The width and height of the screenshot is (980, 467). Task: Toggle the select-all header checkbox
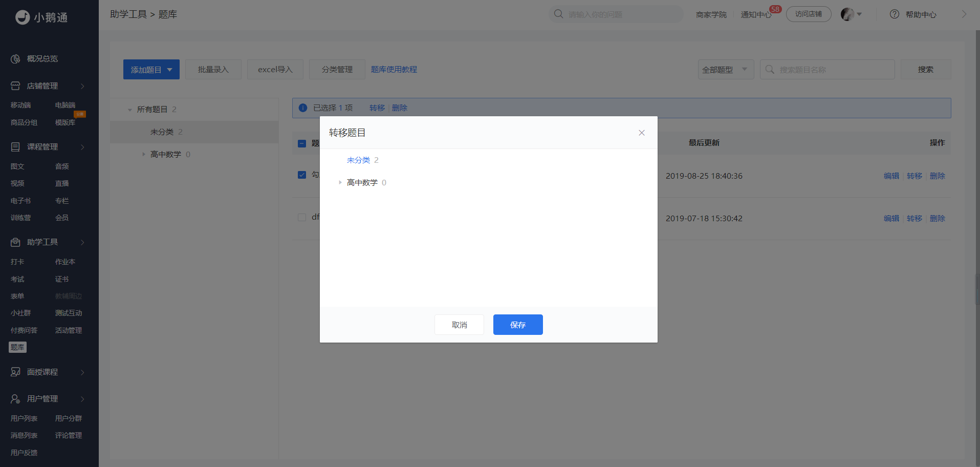click(x=302, y=143)
